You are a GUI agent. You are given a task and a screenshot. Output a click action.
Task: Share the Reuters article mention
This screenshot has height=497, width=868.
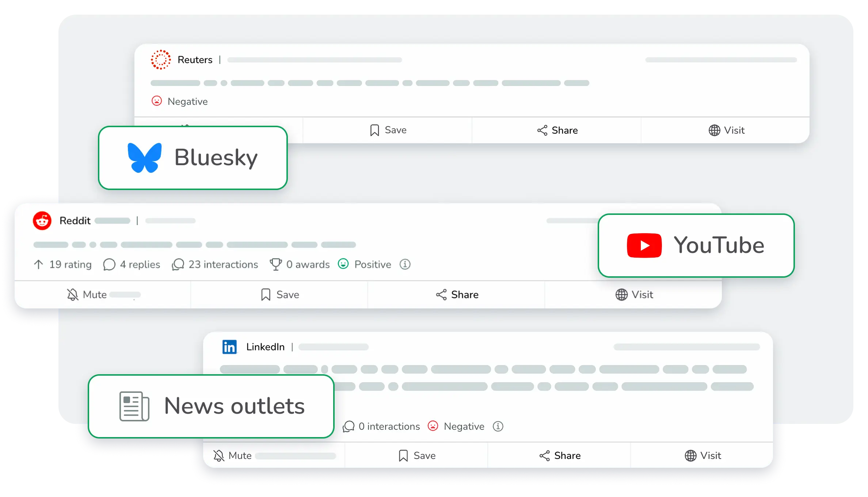(557, 130)
